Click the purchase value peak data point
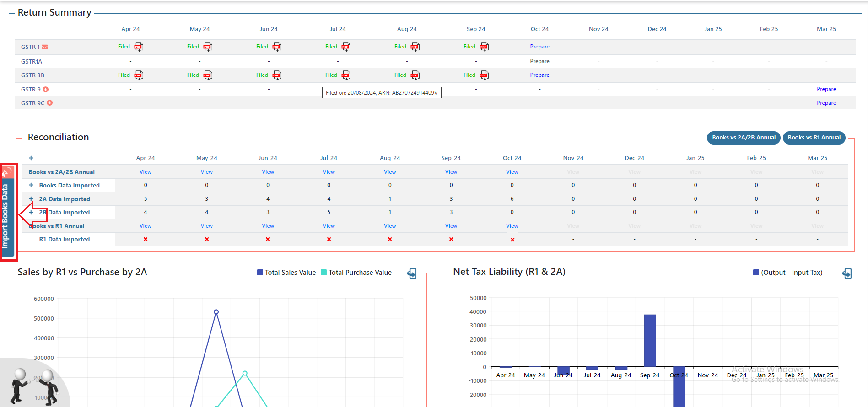This screenshot has width=868, height=407. (245, 373)
